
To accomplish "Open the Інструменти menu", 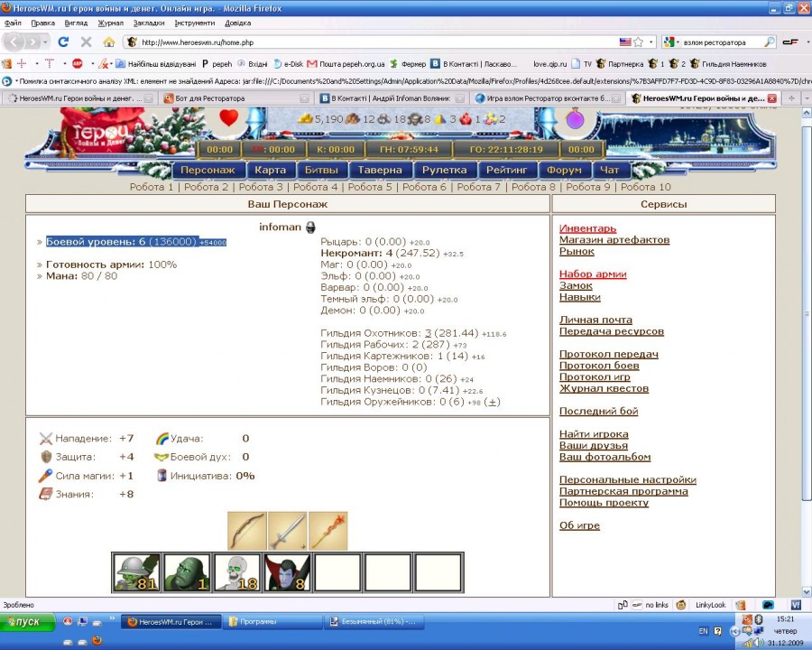I will pos(195,23).
